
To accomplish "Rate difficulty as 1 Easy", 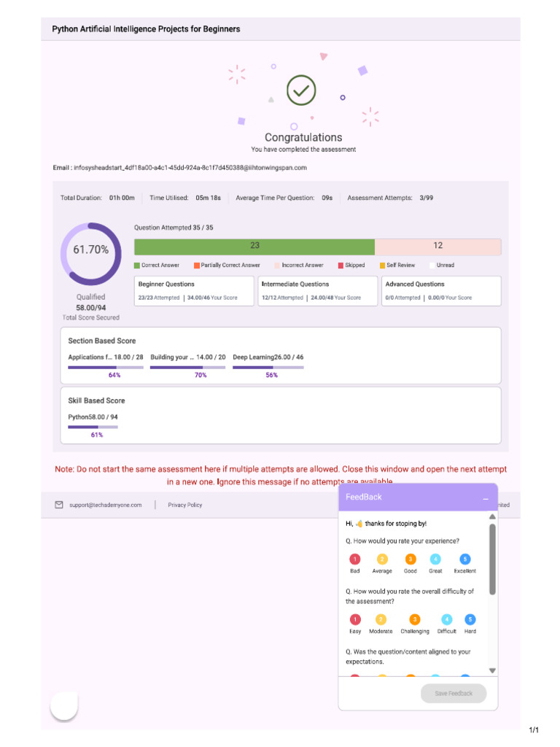I will tap(355, 619).
